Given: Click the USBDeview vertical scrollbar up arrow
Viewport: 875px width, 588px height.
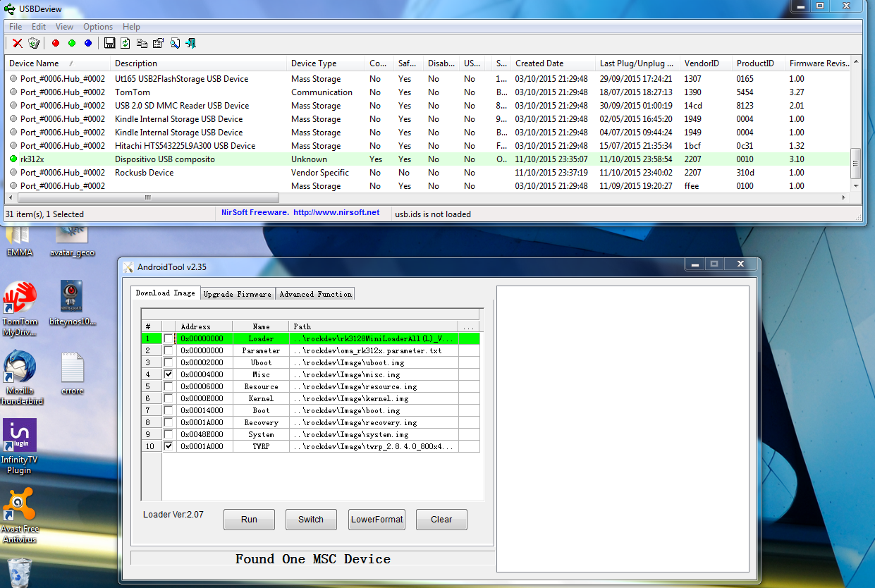Looking at the screenshot, I should coord(857,62).
